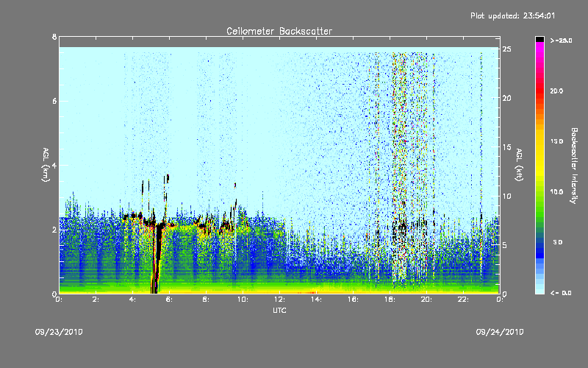
Task: Select the "AGL (km)" left axis label
Action: point(46,165)
